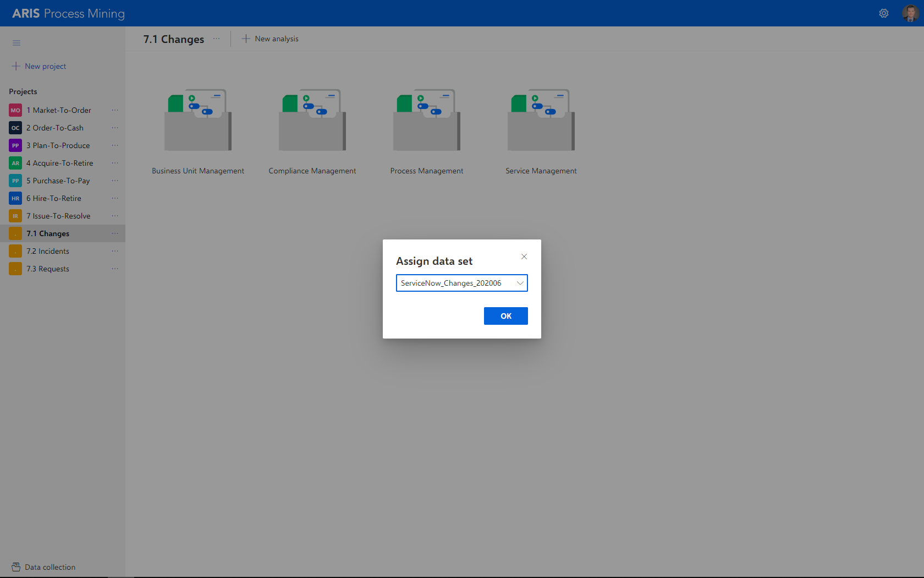Expand the ServiceNow_Changes_202006 data set dropdown

point(462,283)
